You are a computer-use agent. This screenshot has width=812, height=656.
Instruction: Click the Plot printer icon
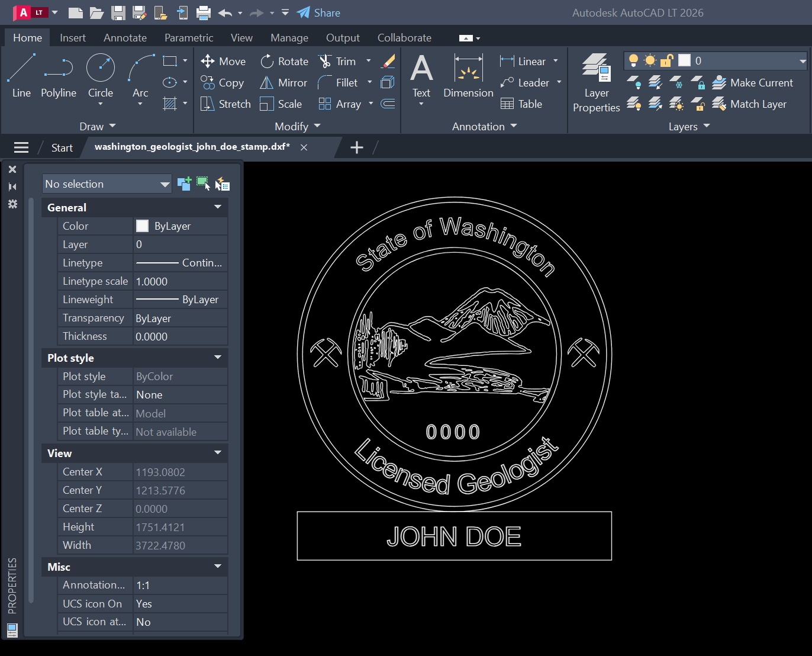(x=204, y=12)
